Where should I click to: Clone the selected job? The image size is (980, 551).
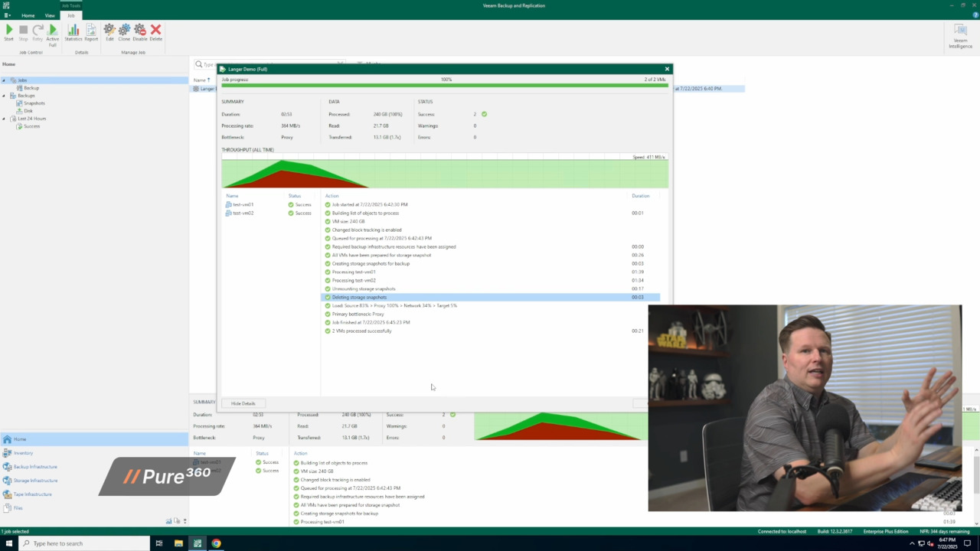click(124, 32)
